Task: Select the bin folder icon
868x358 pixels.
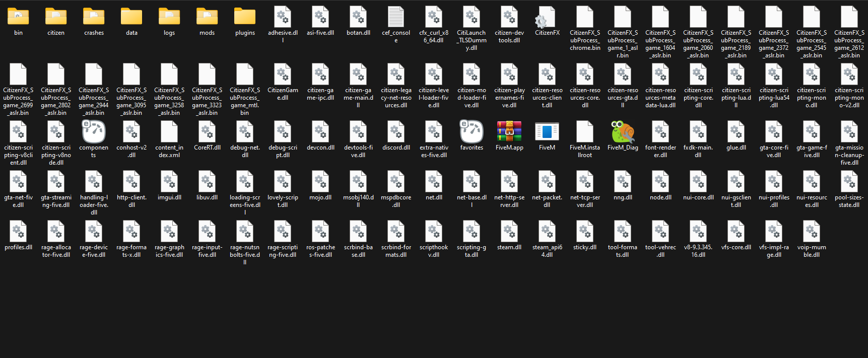Action: pos(18,17)
